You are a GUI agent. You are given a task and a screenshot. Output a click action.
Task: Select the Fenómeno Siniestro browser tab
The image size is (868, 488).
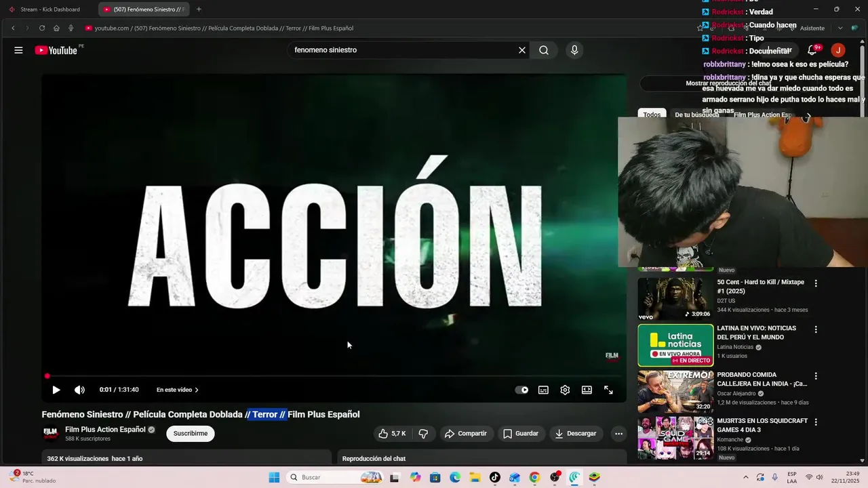[x=144, y=9]
